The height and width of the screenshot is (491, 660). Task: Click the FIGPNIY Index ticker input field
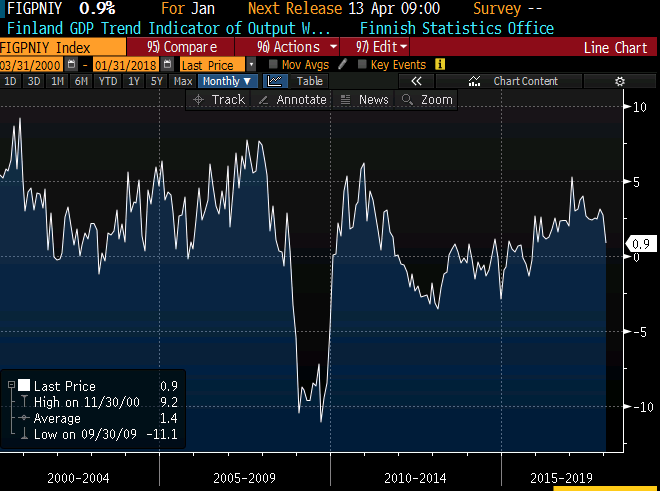tap(62, 47)
